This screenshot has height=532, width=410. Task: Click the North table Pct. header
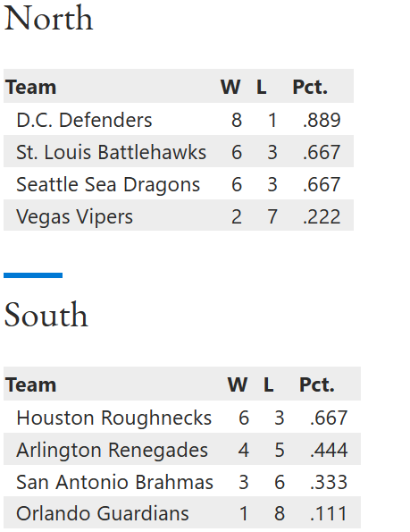310,88
